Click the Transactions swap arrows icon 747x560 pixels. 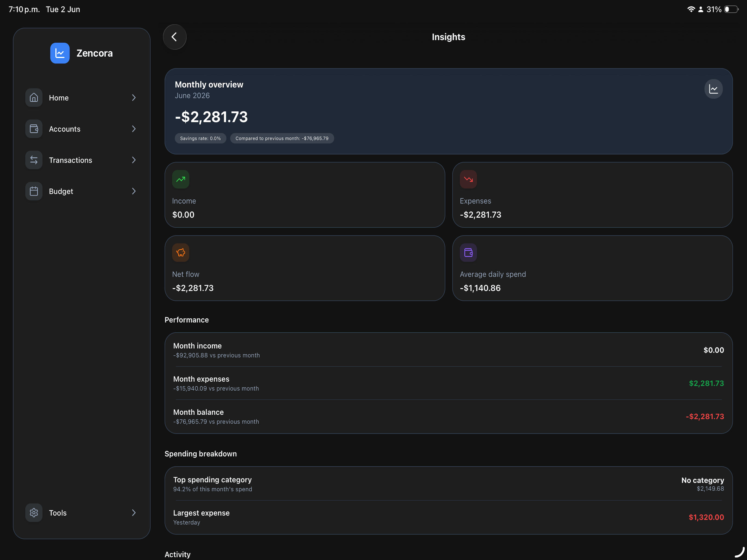[x=34, y=160]
